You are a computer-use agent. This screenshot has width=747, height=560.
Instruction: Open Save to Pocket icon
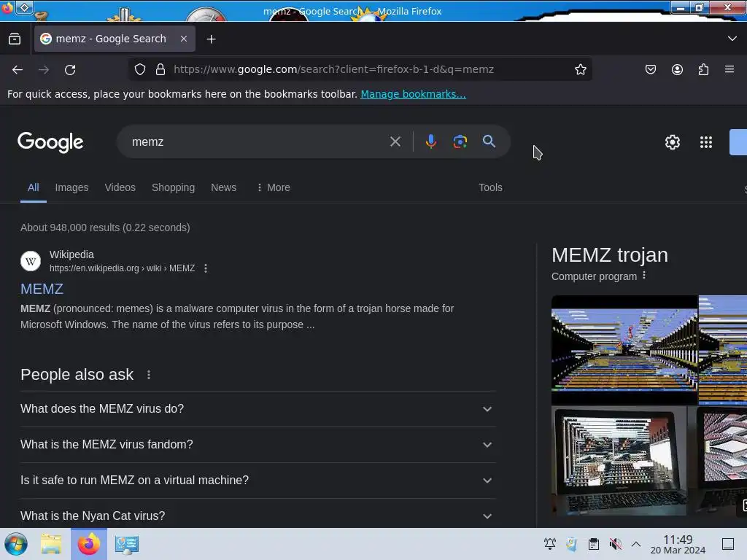tap(650, 69)
